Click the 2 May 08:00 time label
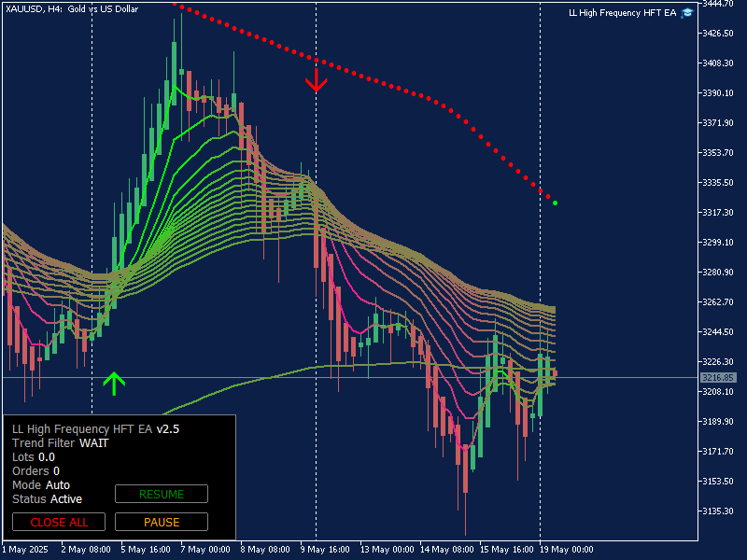 (86, 550)
